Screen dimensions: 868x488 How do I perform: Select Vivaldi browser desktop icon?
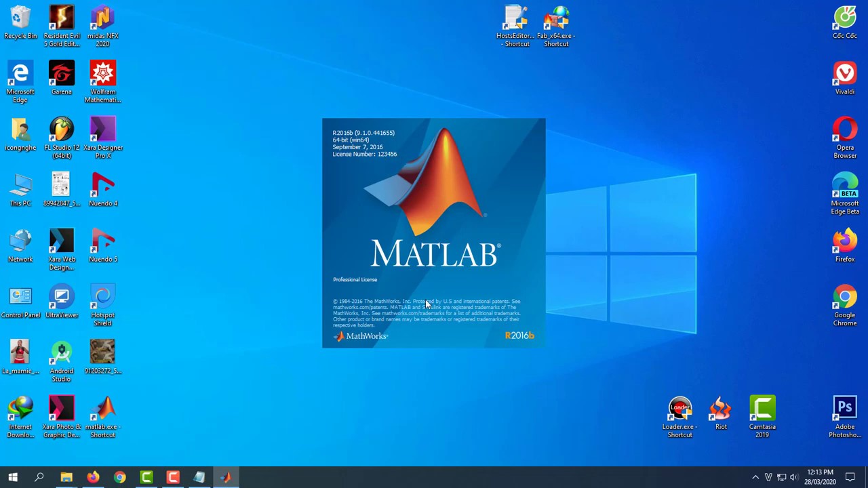point(845,78)
